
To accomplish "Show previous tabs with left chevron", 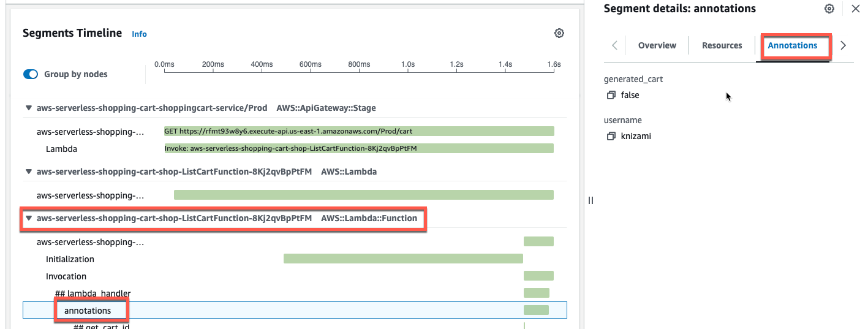I will tap(614, 45).
